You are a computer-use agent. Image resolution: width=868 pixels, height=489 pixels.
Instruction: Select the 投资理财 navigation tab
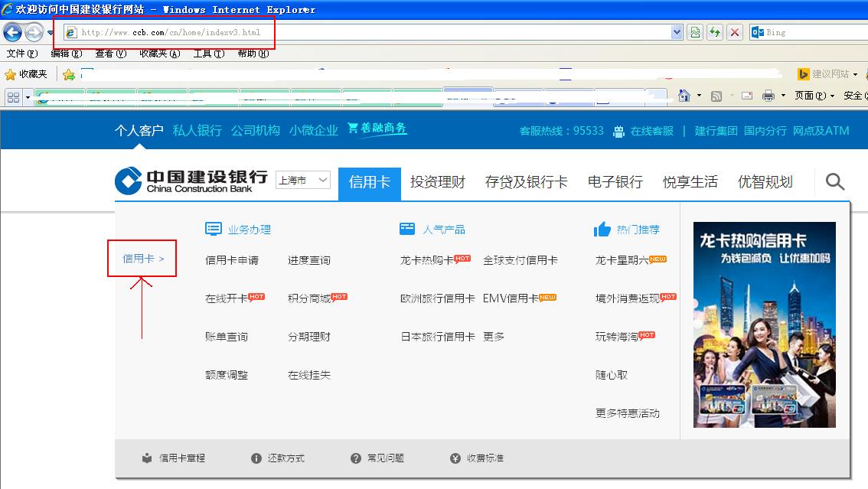(x=437, y=182)
